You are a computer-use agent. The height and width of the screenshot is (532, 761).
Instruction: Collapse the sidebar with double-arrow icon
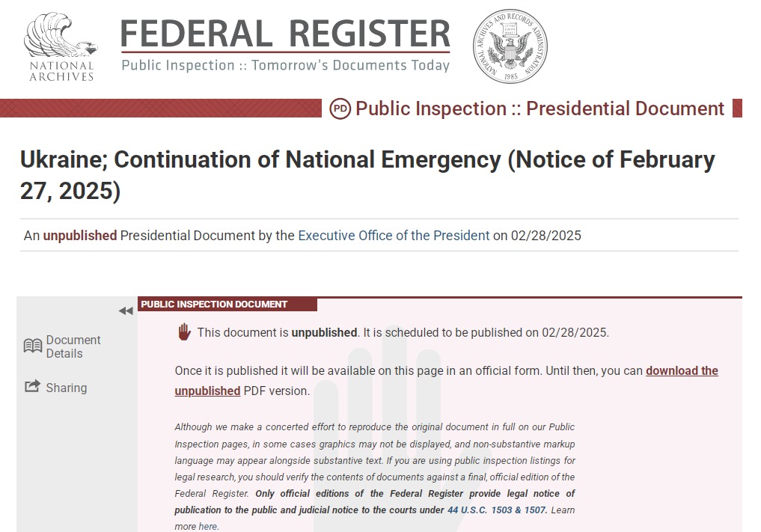tap(125, 311)
